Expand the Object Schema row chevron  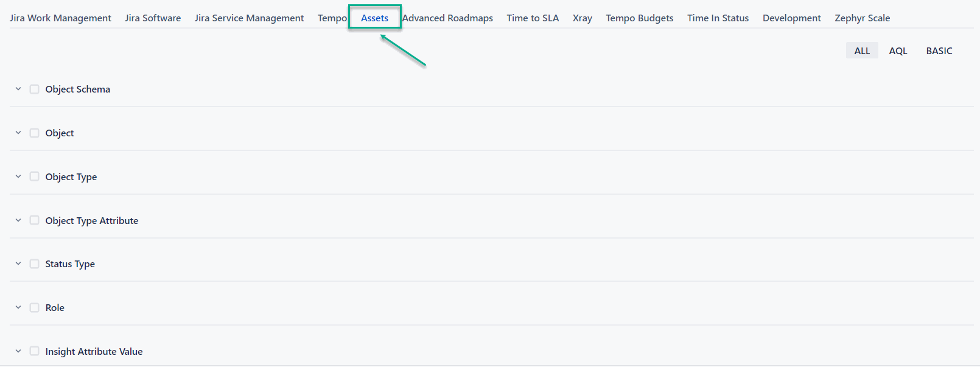pos(18,89)
